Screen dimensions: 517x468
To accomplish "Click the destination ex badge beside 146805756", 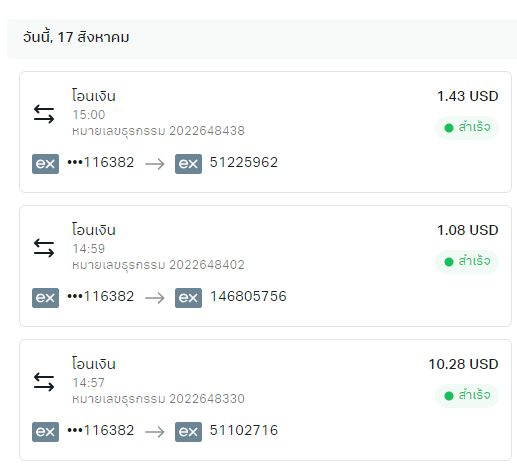I will [x=188, y=298].
